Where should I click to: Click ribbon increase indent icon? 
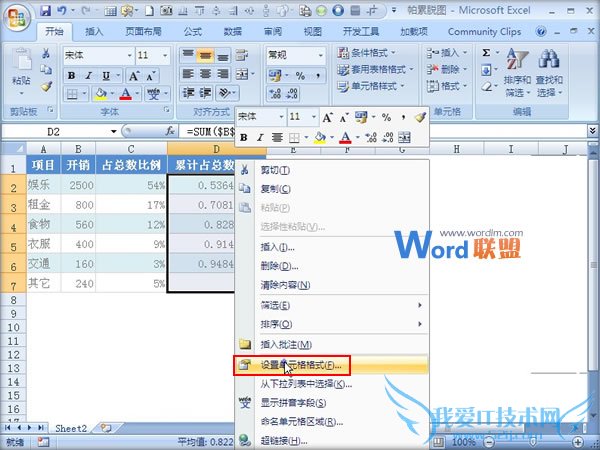[x=205, y=93]
